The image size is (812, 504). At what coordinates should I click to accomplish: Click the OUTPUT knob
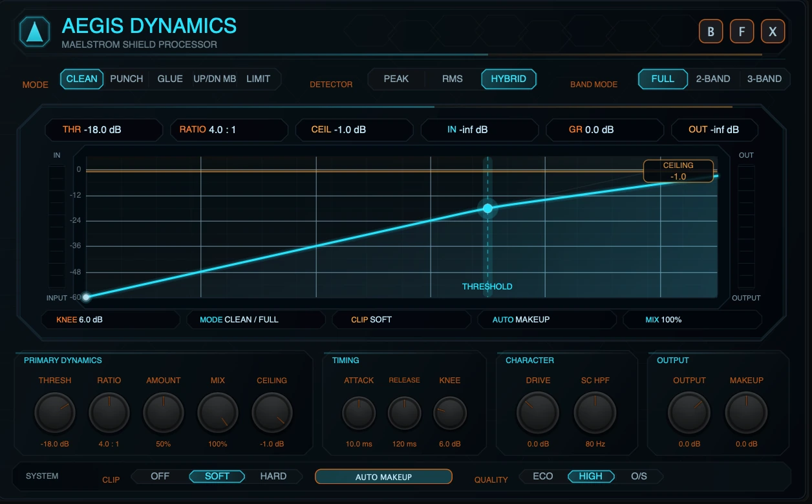[x=689, y=413]
